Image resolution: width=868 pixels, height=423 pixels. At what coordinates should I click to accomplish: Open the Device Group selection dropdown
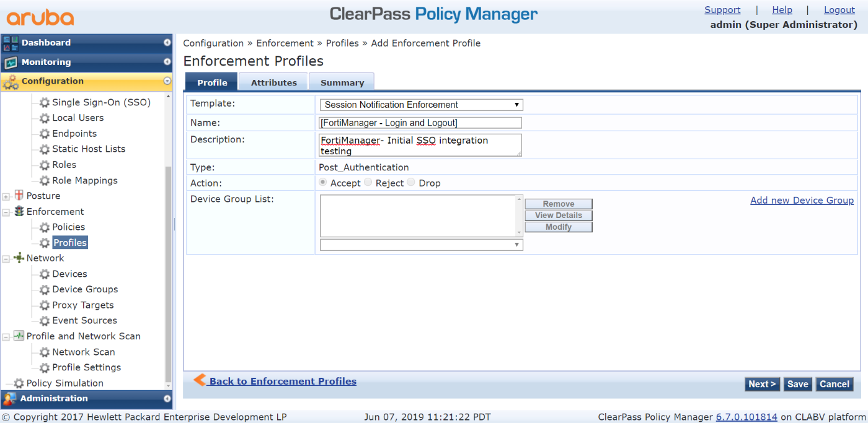[422, 245]
